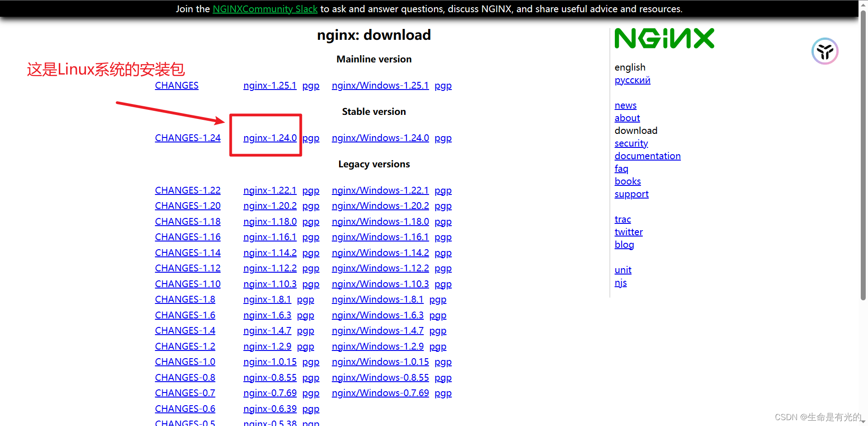Download nginx-1.4.7 package
This screenshot has width=868, height=426.
click(267, 331)
